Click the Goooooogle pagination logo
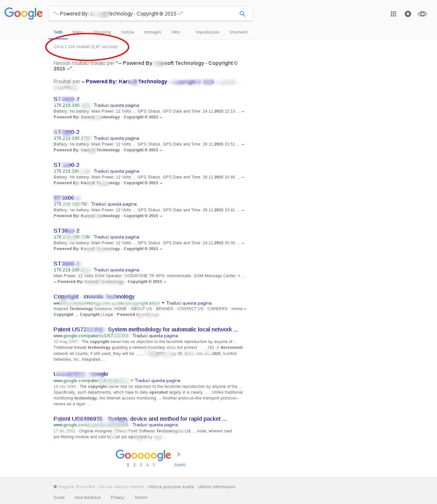Image resolution: width=437 pixels, height=504 pixels. click(143, 455)
